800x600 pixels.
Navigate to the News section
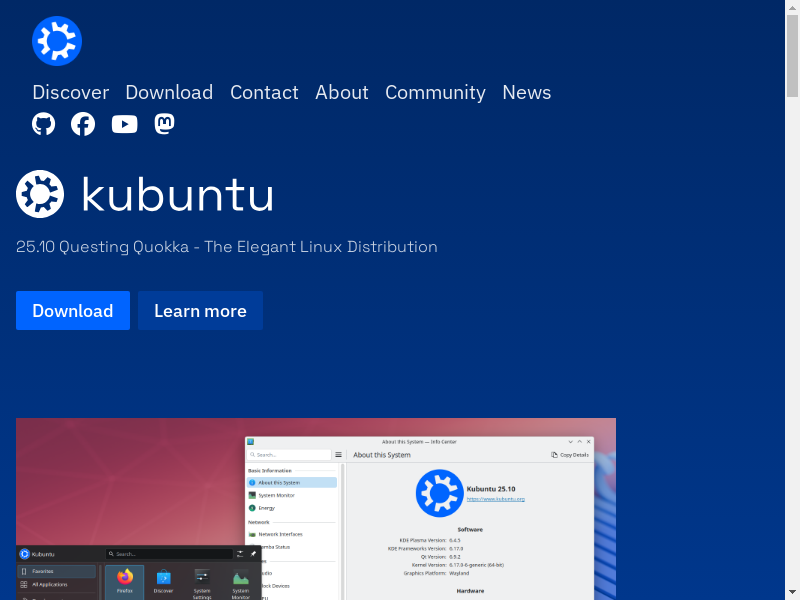point(527,92)
